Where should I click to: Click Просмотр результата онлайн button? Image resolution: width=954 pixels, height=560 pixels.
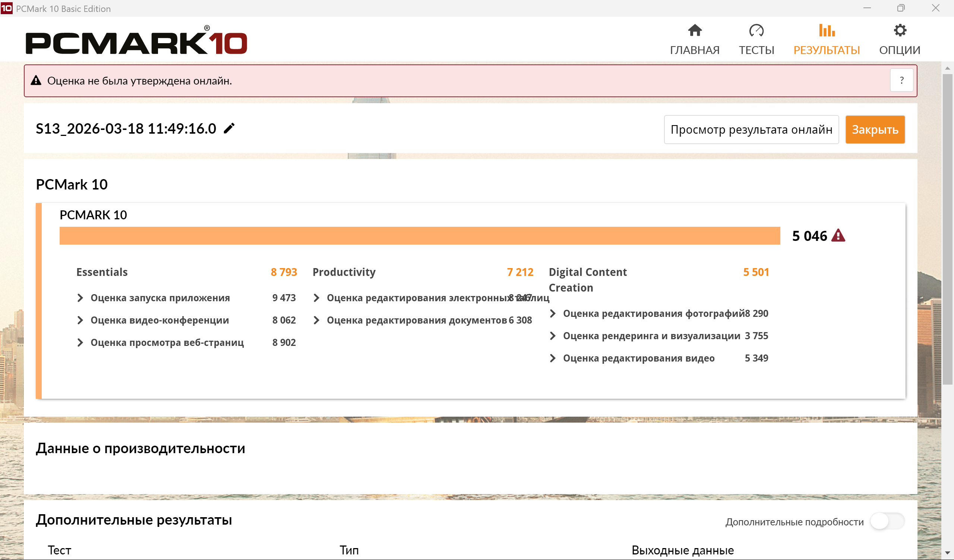point(751,130)
